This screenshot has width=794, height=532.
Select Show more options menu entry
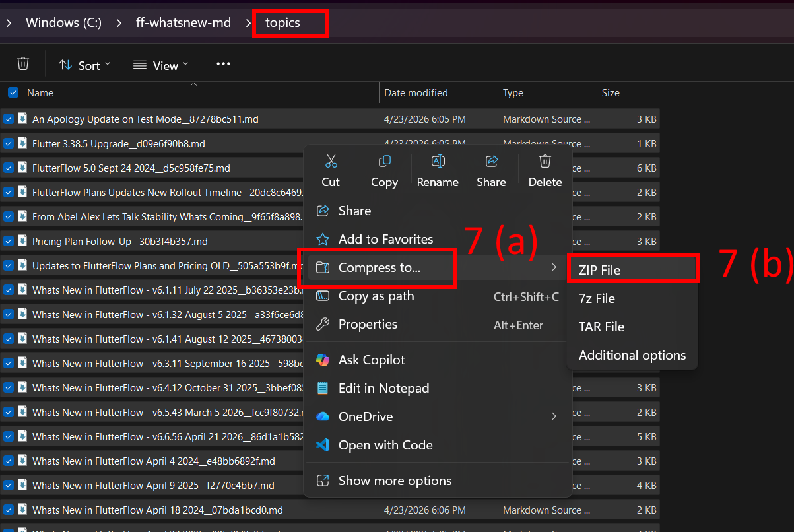pyautogui.click(x=438, y=481)
